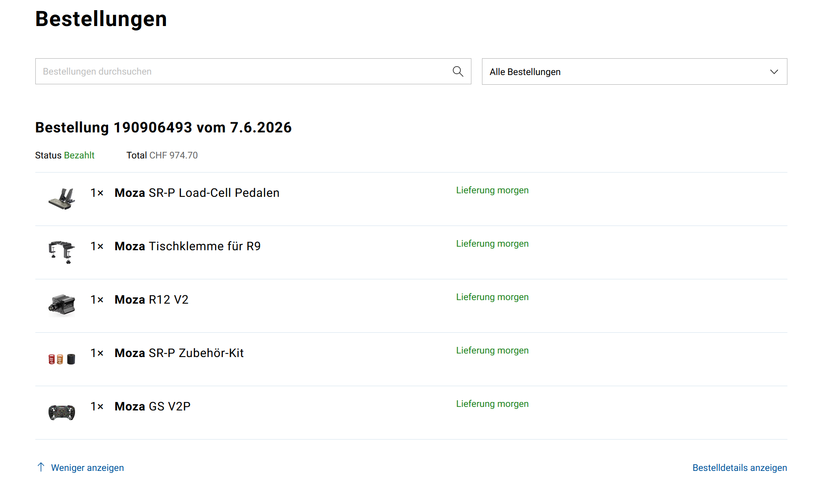Click the Tischklemme für R9 thumbnail
Image resolution: width=817 pixels, height=504 pixels.
tap(62, 252)
